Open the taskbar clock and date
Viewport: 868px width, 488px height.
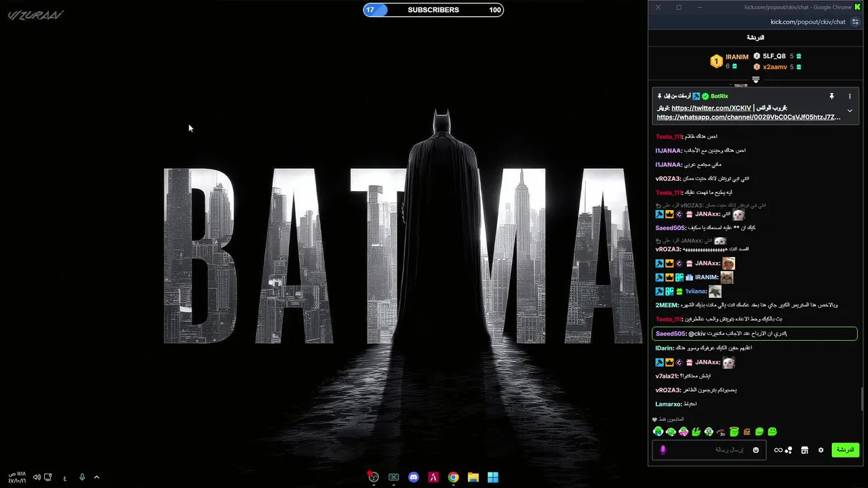coord(18,477)
